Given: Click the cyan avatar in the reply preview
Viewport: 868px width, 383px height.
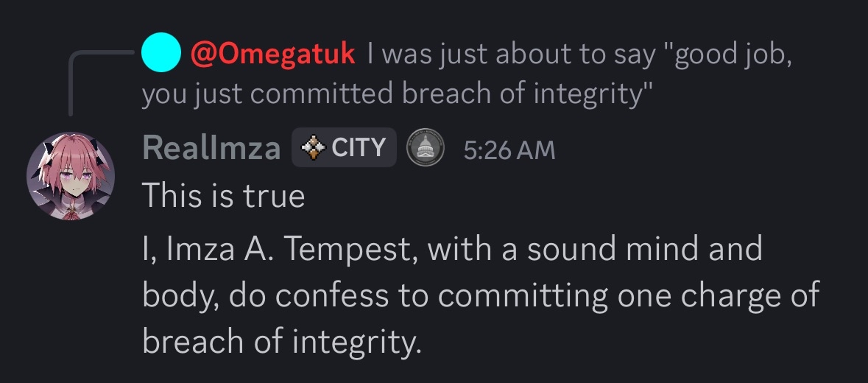Looking at the screenshot, I should coord(160,54).
